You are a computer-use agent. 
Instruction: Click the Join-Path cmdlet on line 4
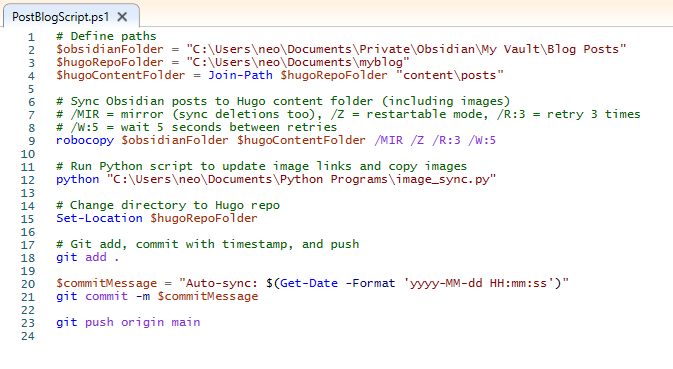point(240,75)
